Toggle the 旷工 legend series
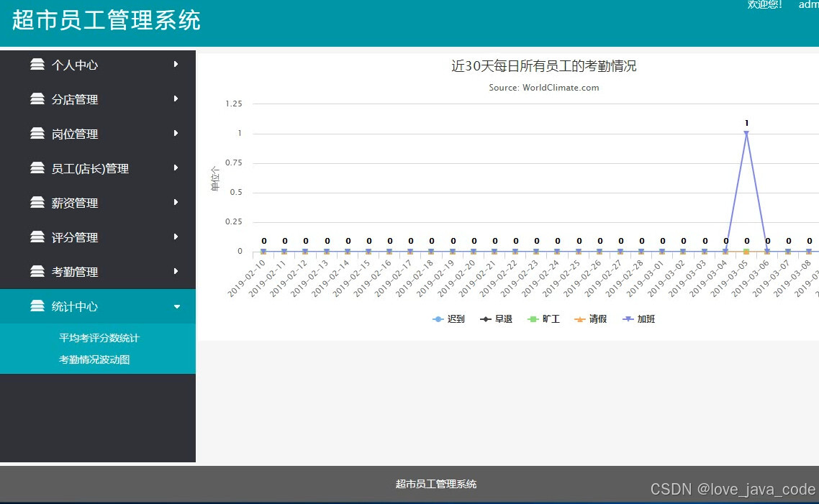The image size is (819, 504). pyautogui.click(x=544, y=319)
